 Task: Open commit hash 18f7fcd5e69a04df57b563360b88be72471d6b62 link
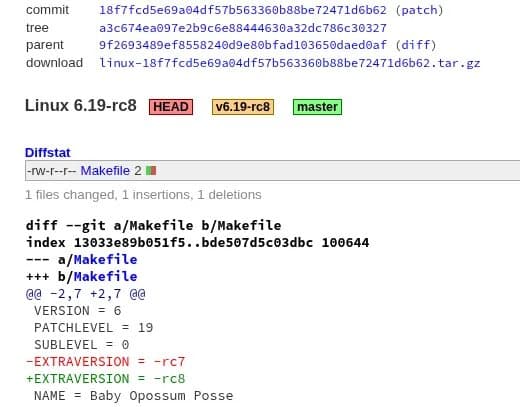[x=243, y=10]
